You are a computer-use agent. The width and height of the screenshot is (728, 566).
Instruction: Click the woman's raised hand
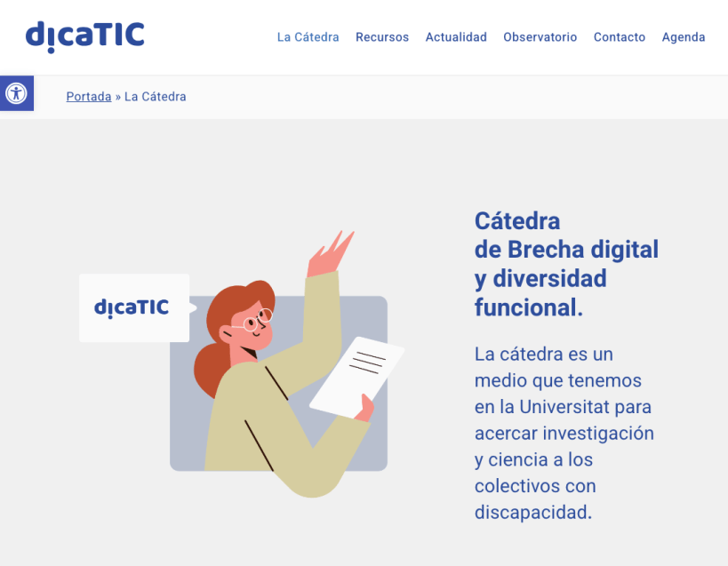[328, 255]
